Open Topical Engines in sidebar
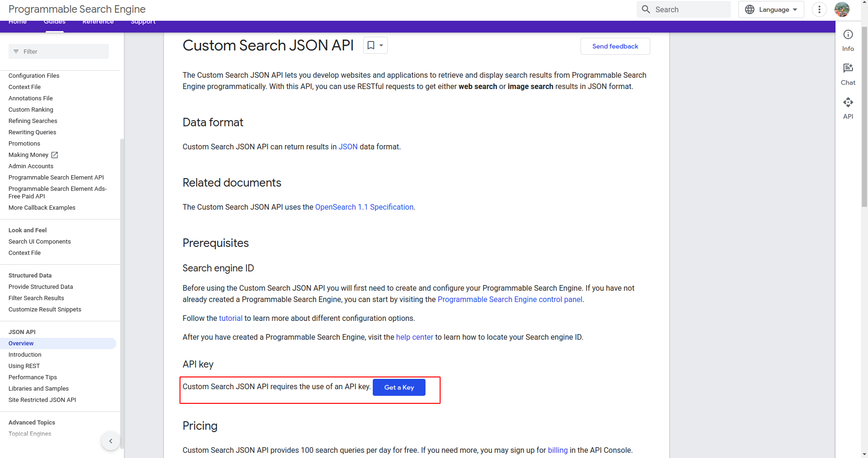 click(30, 434)
